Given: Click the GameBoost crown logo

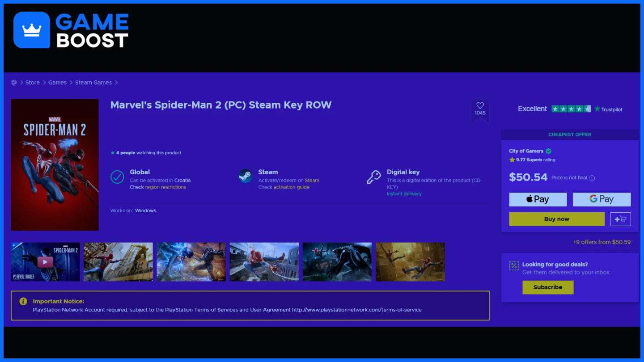Looking at the screenshot, I should 32,30.
